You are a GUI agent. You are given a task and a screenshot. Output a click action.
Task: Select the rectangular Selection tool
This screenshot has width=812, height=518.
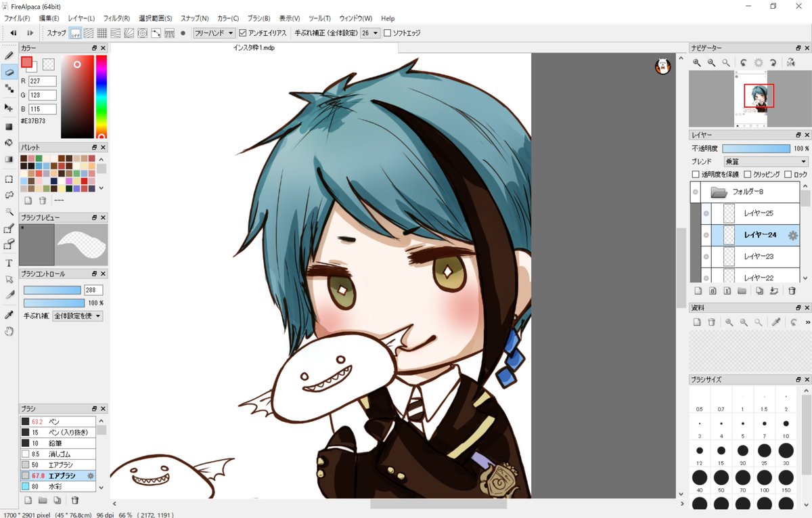pos(9,179)
